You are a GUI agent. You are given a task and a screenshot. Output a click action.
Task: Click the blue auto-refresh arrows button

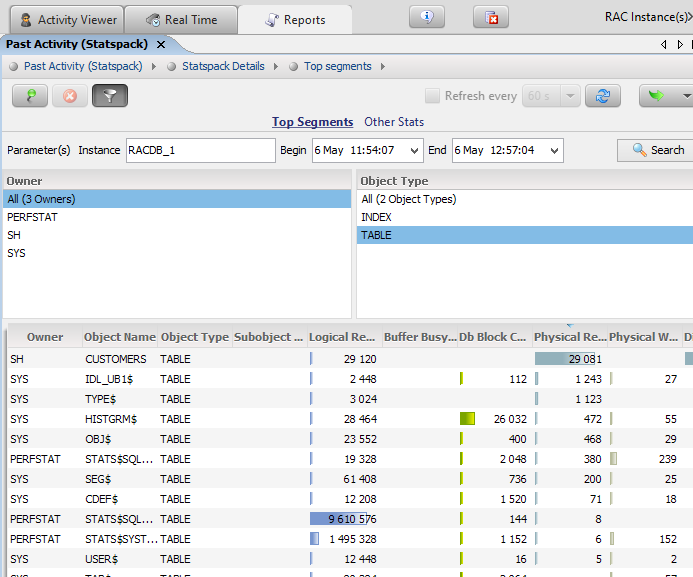(x=602, y=96)
